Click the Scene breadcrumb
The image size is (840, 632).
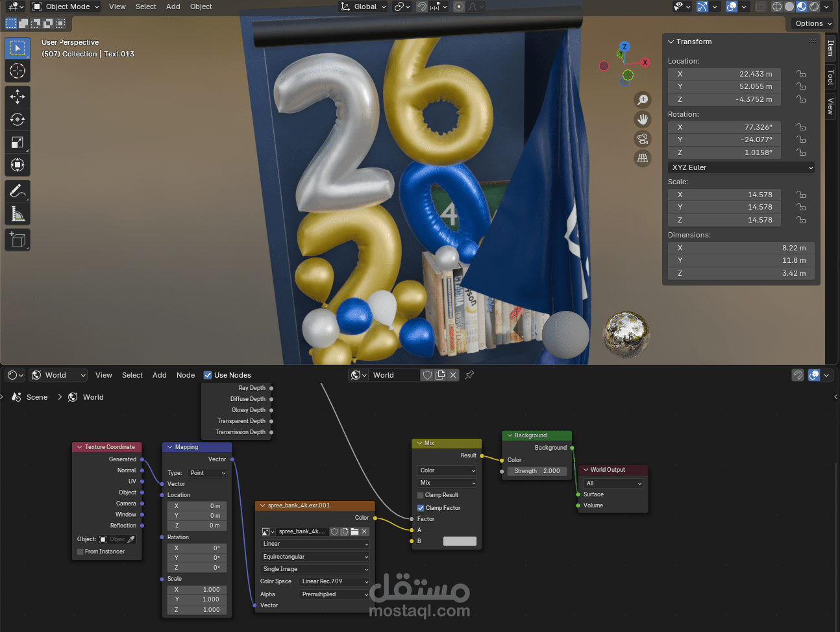click(x=30, y=397)
